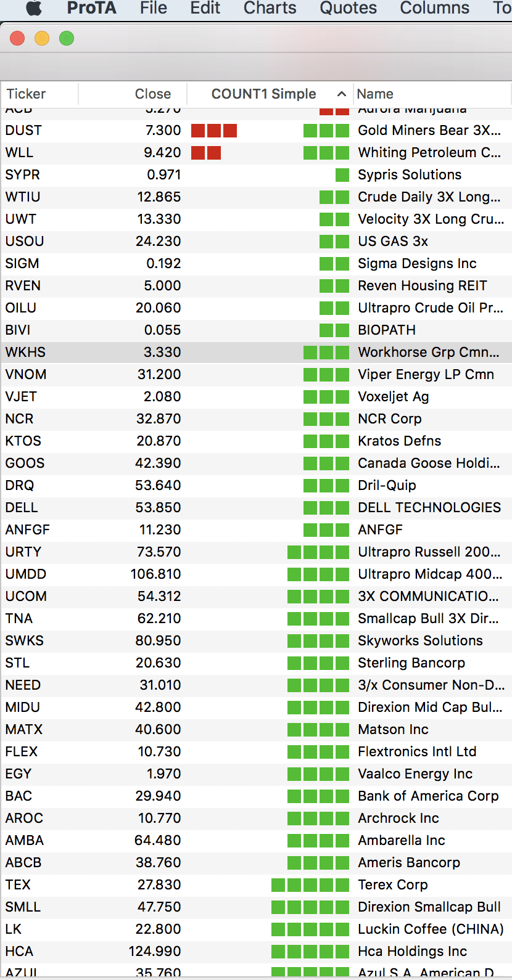This screenshot has height=980, width=512.
Task: Click the green bars in the DUST row
Action: pos(326,131)
